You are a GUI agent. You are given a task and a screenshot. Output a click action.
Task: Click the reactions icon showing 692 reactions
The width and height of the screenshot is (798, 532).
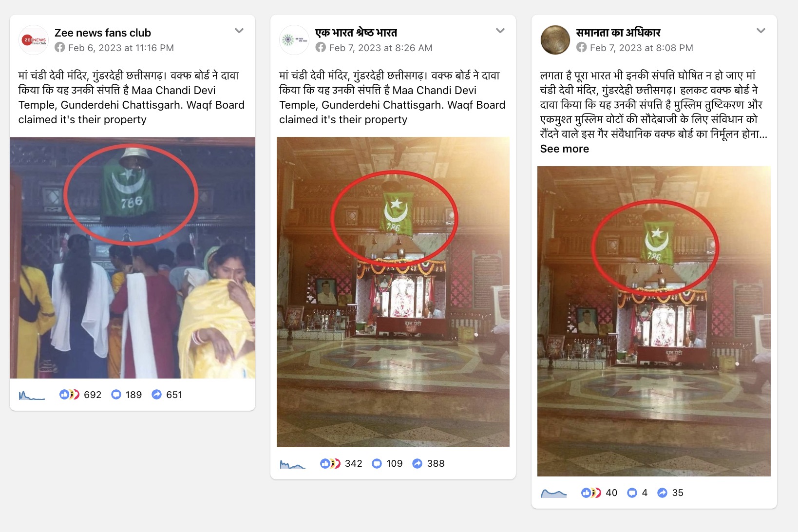tap(69, 395)
